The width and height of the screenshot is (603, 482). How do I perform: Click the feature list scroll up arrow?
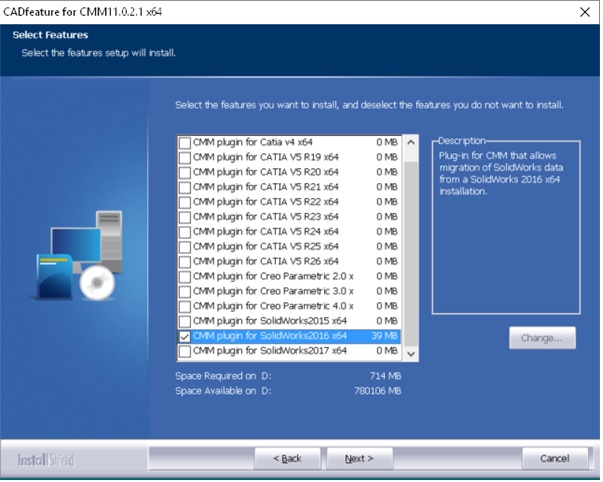(x=411, y=142)
